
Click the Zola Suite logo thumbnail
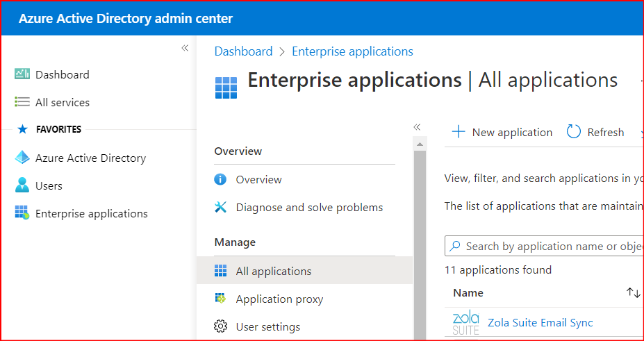[466, 323]
